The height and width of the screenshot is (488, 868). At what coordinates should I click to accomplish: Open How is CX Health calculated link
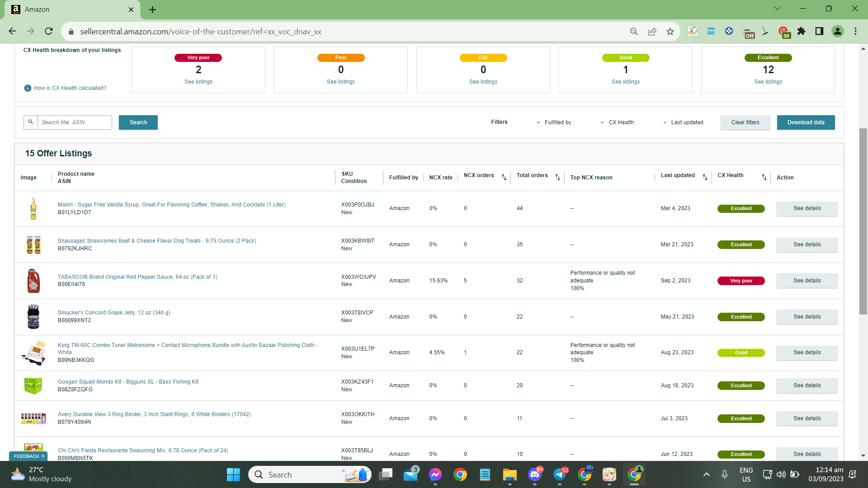tap(70, 88)
